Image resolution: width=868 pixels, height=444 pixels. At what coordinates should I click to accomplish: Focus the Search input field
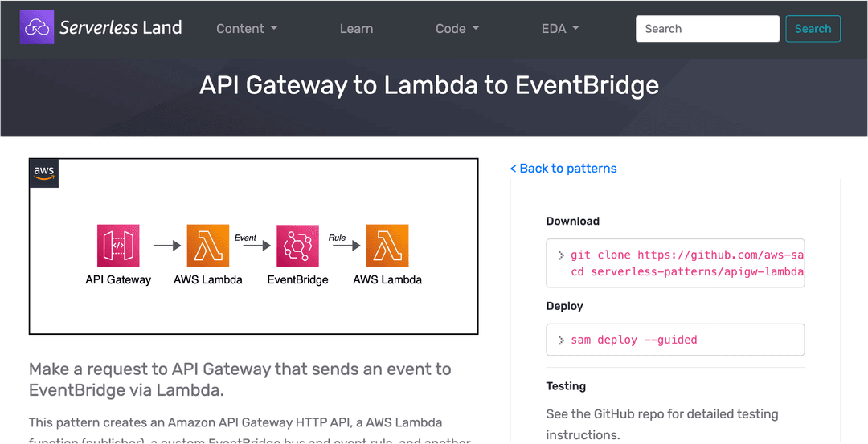click(707, 29)
